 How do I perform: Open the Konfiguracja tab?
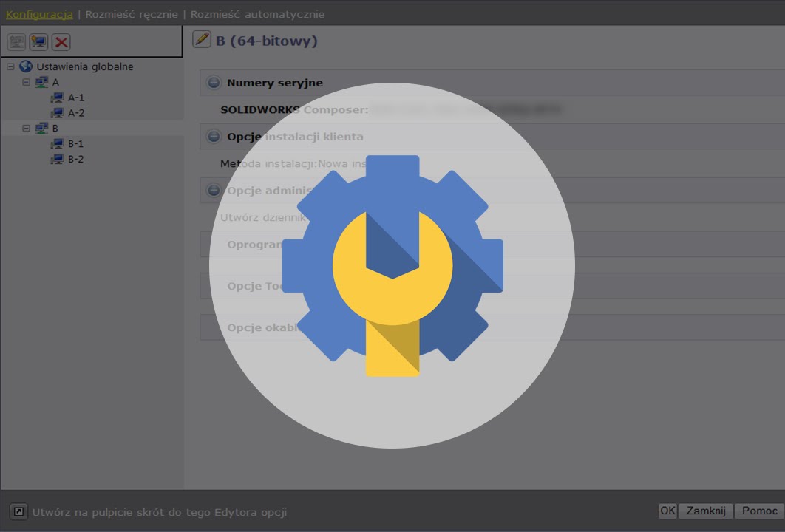tap(39, 14)
